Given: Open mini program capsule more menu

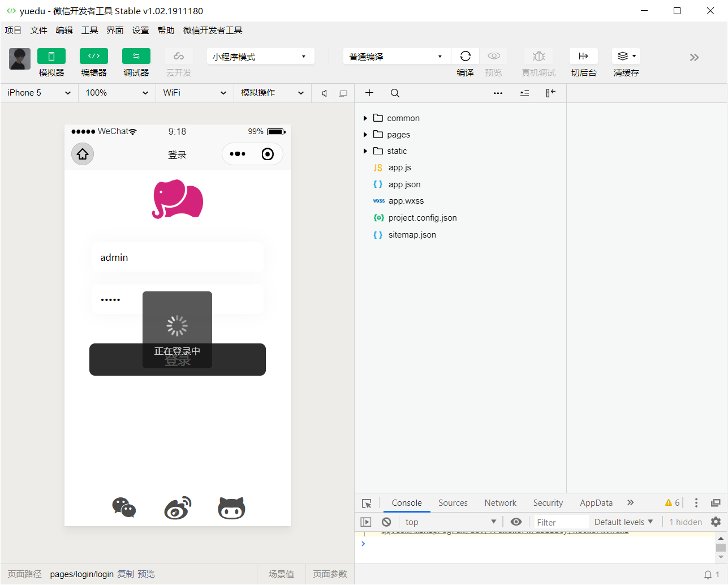Looking at the screenshot, I should [238, 154].
